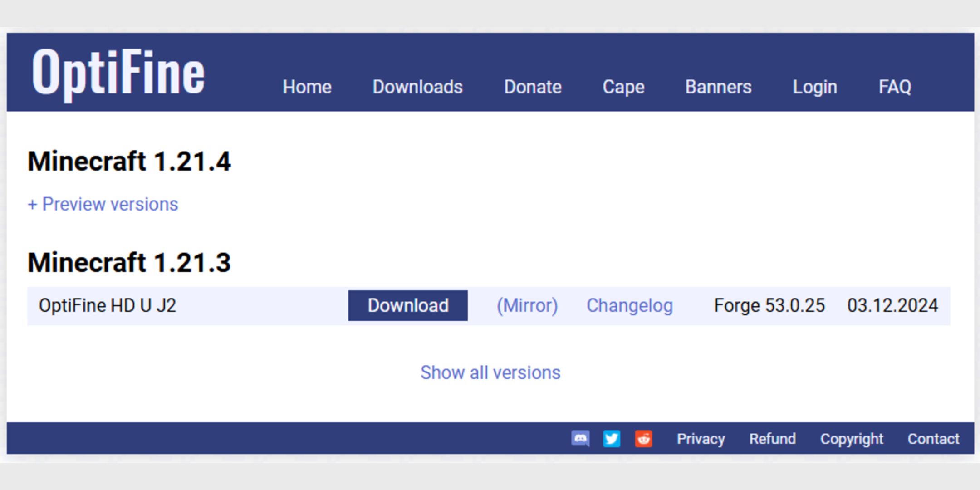This screenshot has width=980, height=490.
Task: Navigate to the Home page
Action: point(306,88)
